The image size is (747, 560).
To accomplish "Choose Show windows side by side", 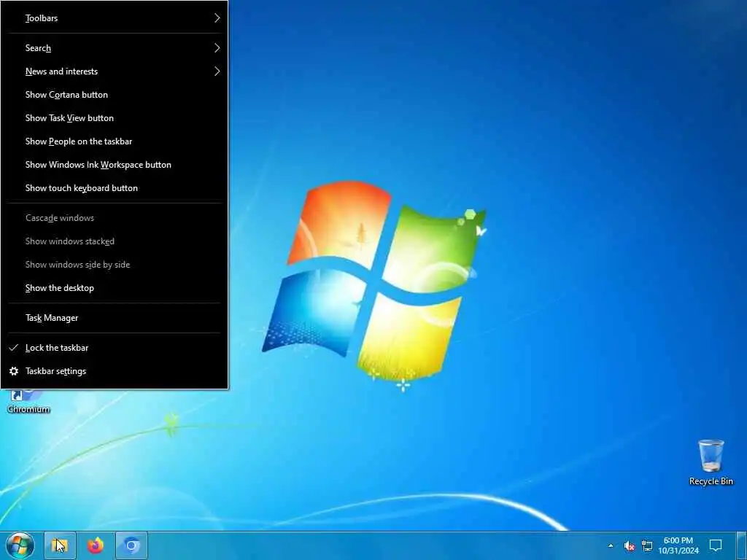I will coord(115,265).
